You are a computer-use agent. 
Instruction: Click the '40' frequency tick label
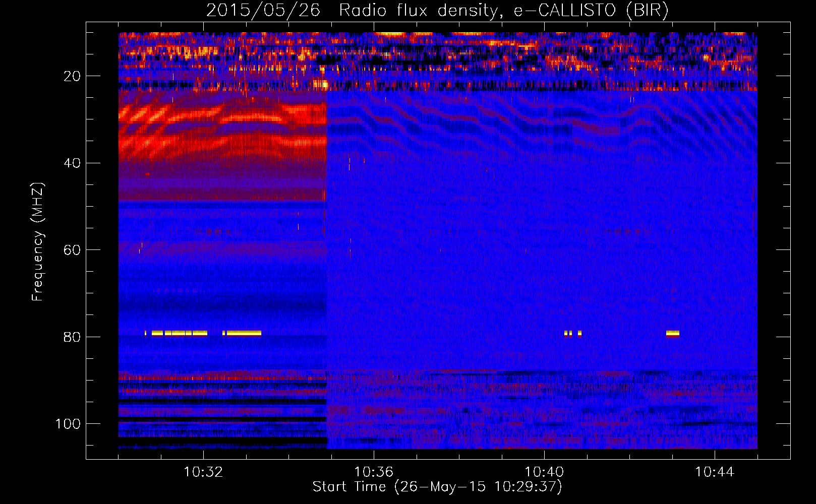pos(72,163)
